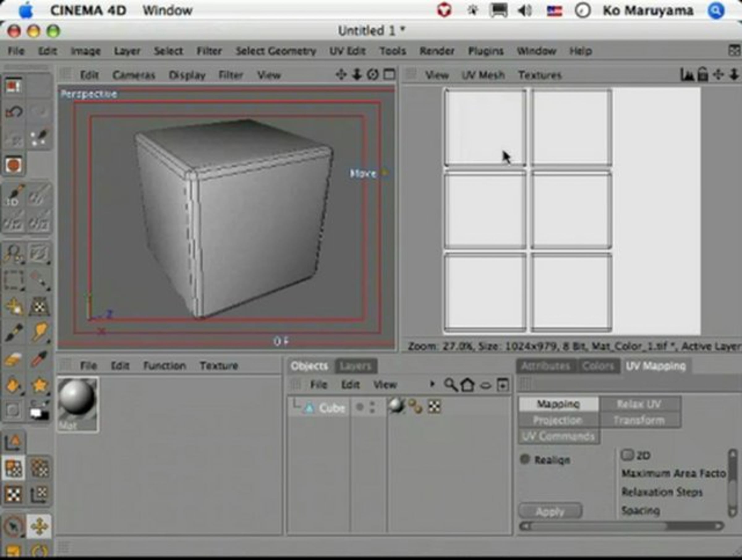The image size is (742, 560).
Task: Switch to the Layers tab
Action: (x=356, y=366)
